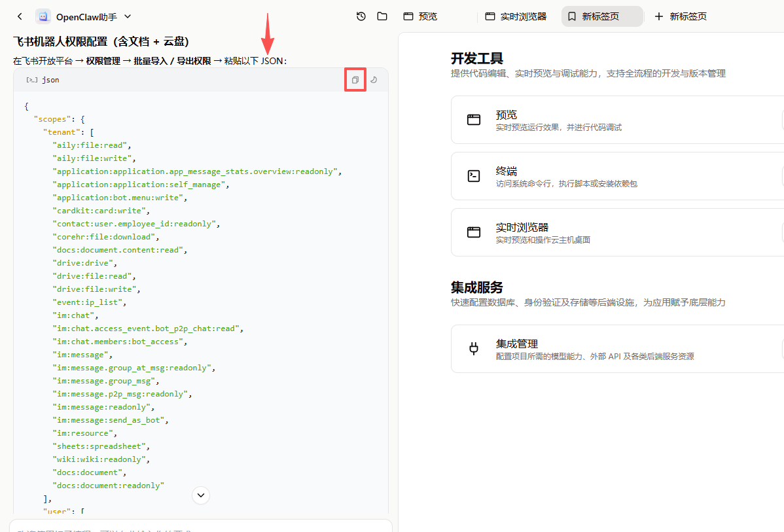Open a new tab via 新标签页 button
Viewport: 784px width, 532px height.
pyautogui.click(x=681, y=16)
